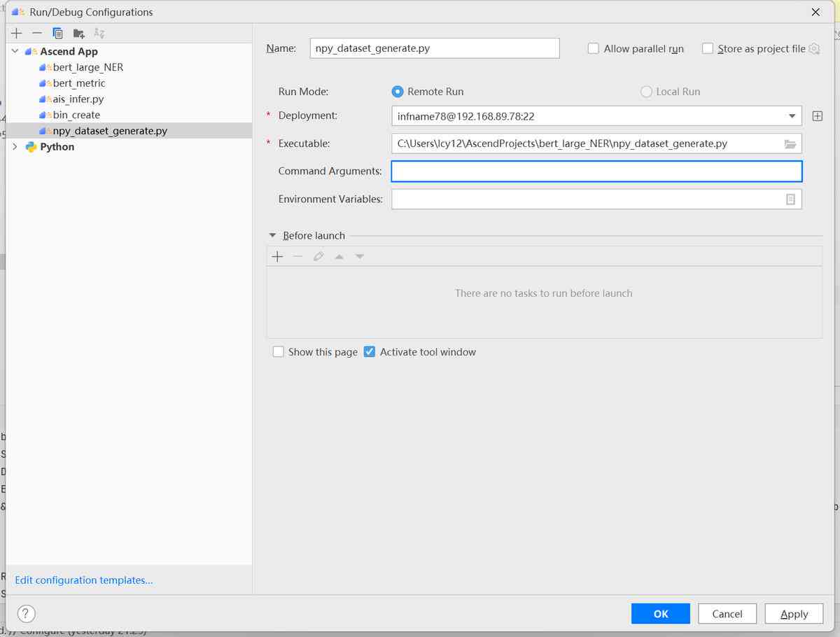Select ais_infer.py configuration
The image size is (840, 637).
click(x=78, y=99)
